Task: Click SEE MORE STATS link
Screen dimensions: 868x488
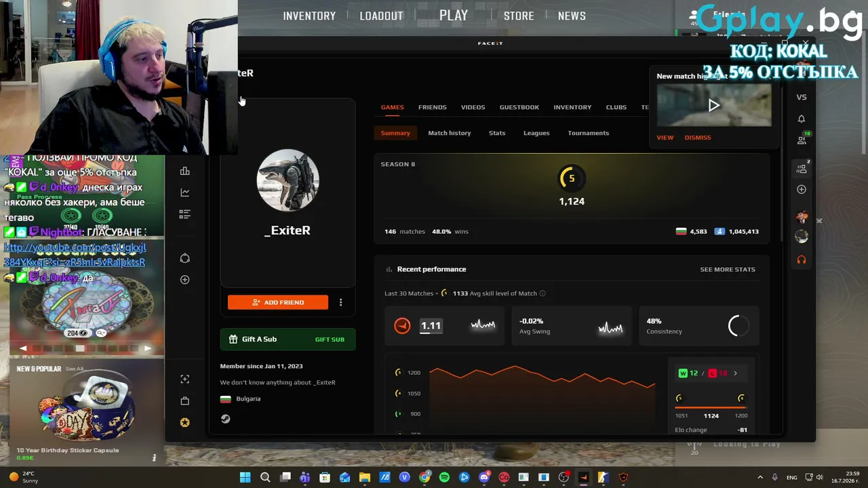Action: pos(728,269)
